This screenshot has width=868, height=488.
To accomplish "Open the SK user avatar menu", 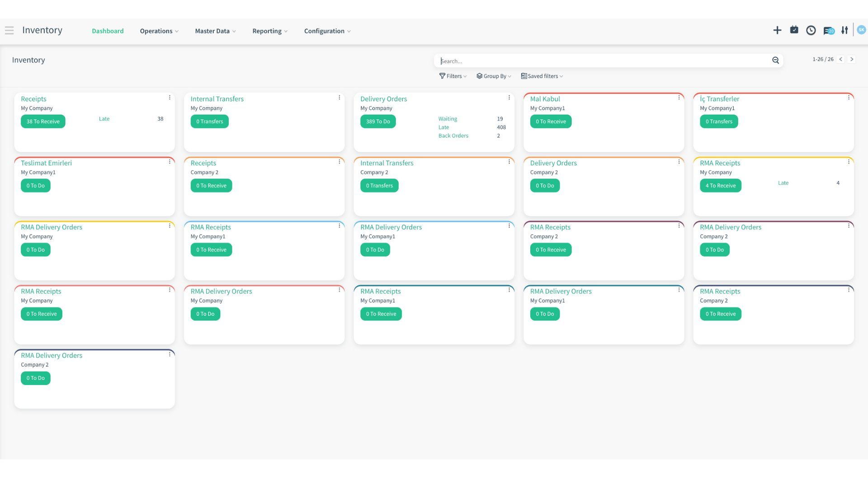I will [x=861, y=30].
